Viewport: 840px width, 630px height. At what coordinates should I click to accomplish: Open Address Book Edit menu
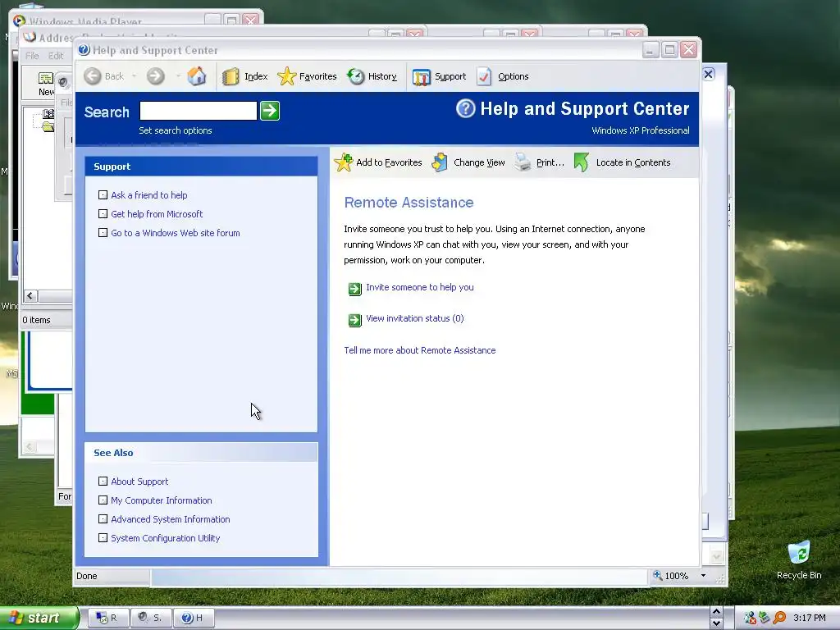coord(56,56)
